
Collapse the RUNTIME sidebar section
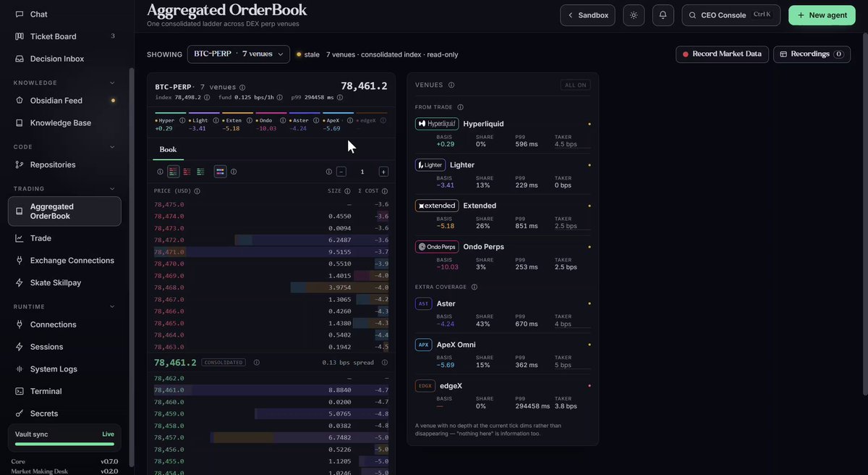112,306
